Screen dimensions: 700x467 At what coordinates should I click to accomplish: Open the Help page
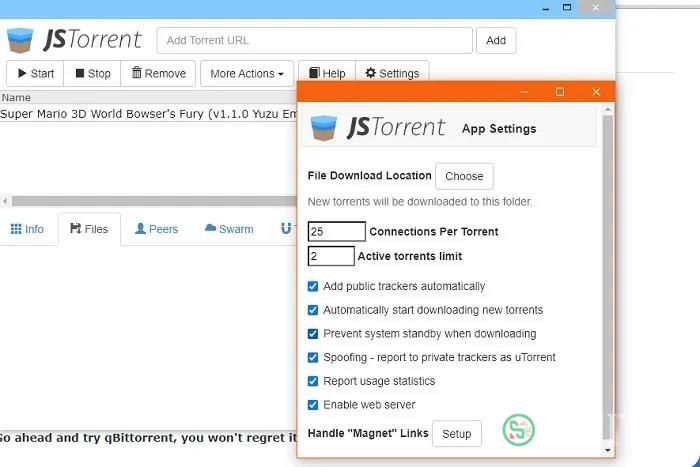point(327,73)
